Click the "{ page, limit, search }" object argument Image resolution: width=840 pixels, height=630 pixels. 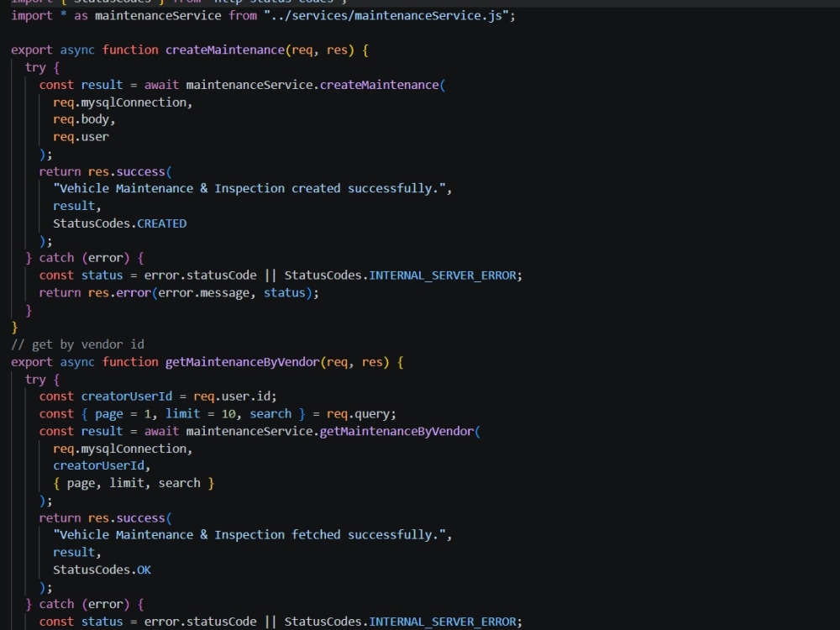(134, 483)
